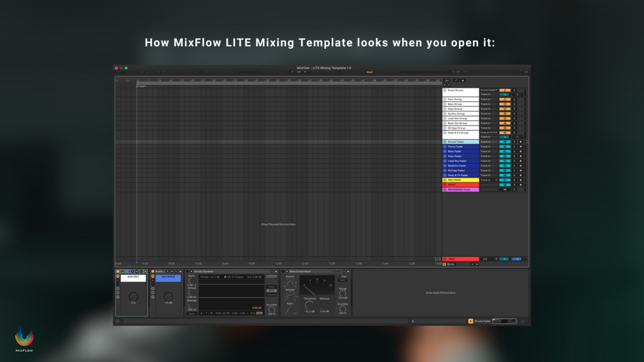Click the compressor Auto release button
The height and width of the screenshot is (362, 644).
click(192, 313)
